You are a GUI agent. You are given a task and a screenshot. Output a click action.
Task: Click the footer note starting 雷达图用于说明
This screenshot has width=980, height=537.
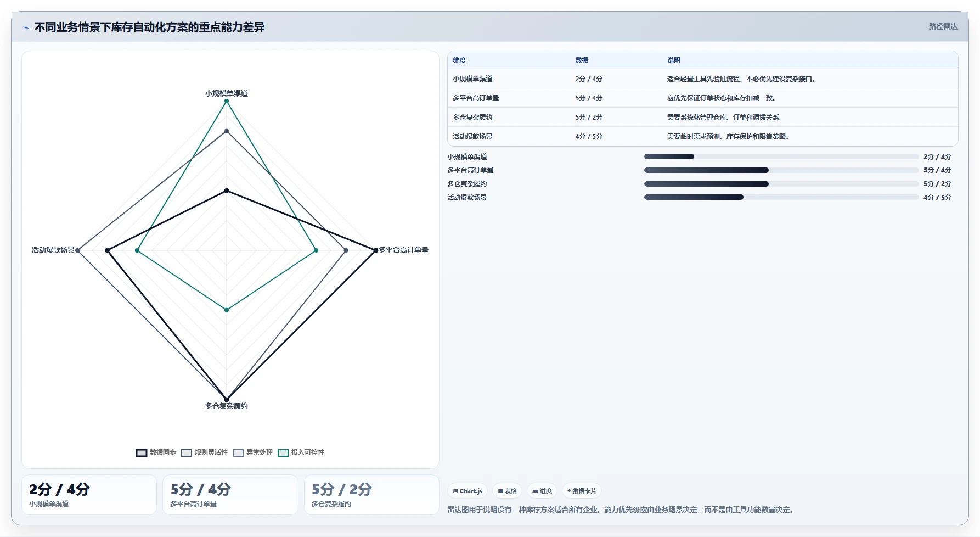tap(622, 510)
